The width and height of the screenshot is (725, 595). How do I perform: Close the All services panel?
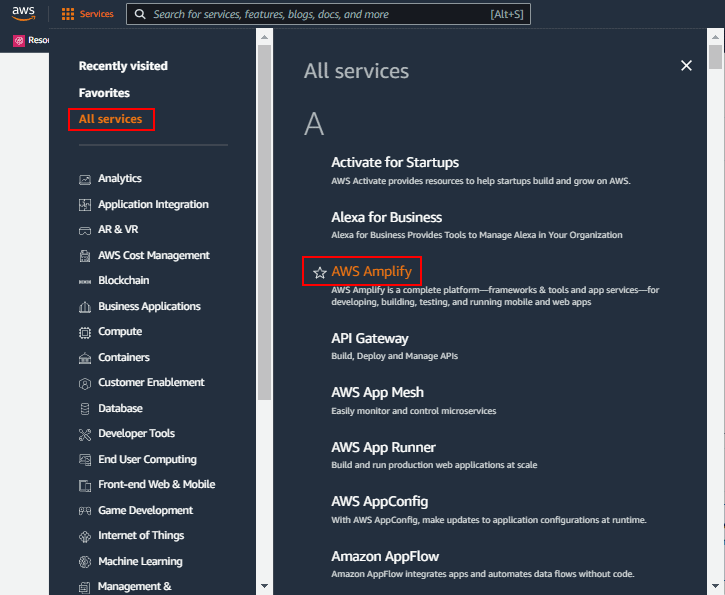(686, 65)
